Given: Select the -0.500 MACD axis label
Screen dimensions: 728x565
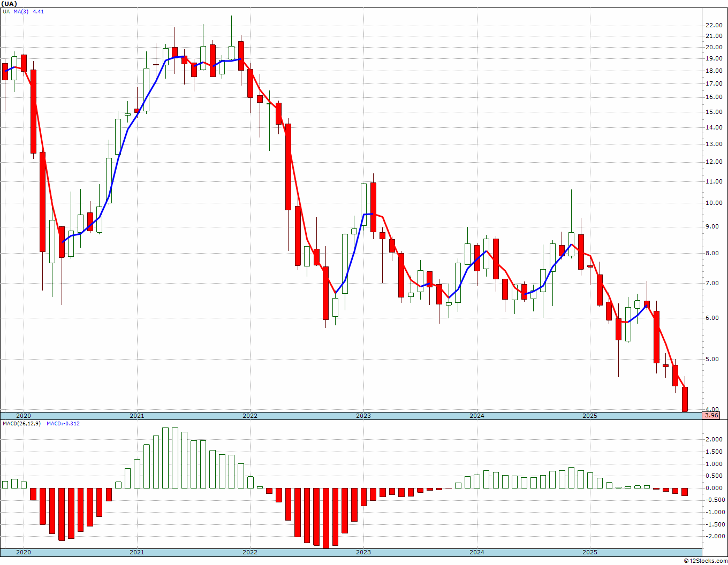Looking at the screenshot, I should [715, 500].
